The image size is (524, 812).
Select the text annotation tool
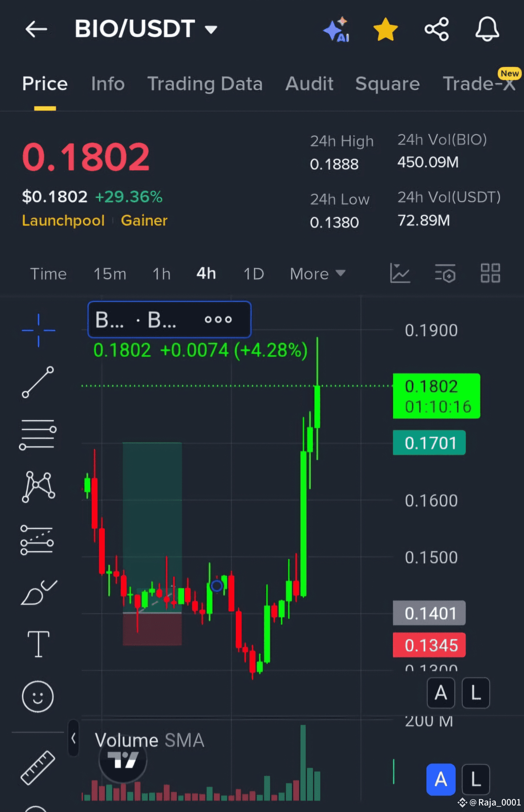pos(38,644)
